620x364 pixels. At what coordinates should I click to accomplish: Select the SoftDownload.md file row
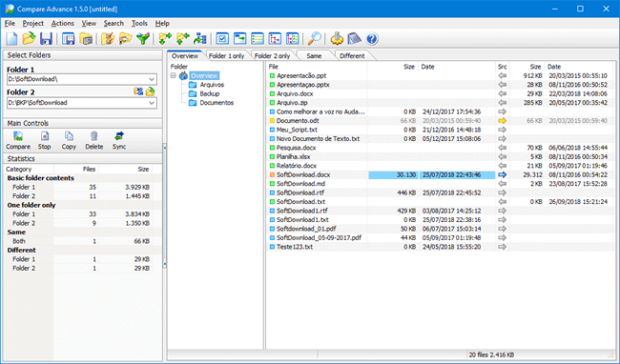tap(441, 184)
